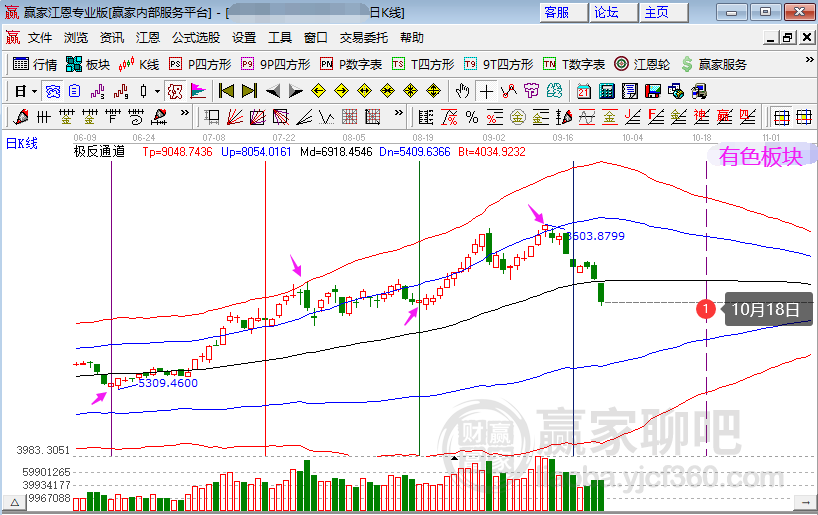Select the red step-line 9 icon
Screen dimensions: 818x515
pos(121,92)
